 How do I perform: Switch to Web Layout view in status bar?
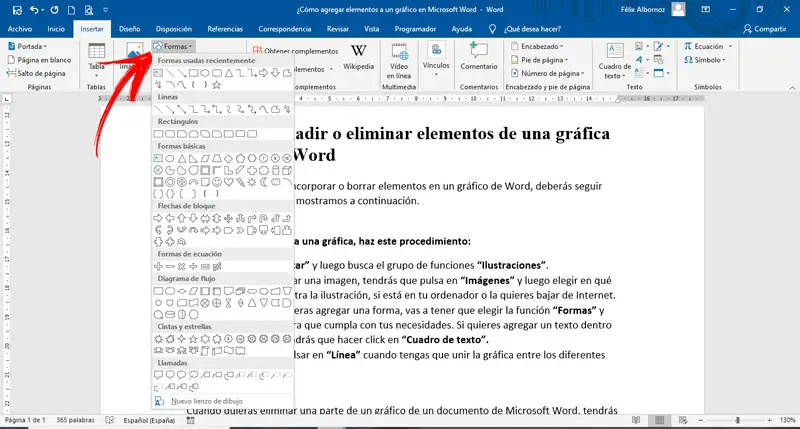683,420
